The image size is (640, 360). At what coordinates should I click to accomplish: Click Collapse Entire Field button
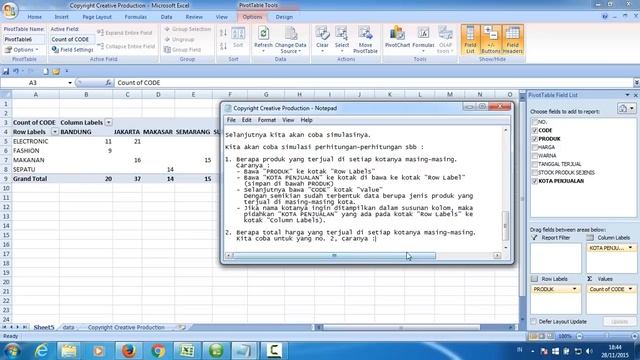click(x=127, y=46)
